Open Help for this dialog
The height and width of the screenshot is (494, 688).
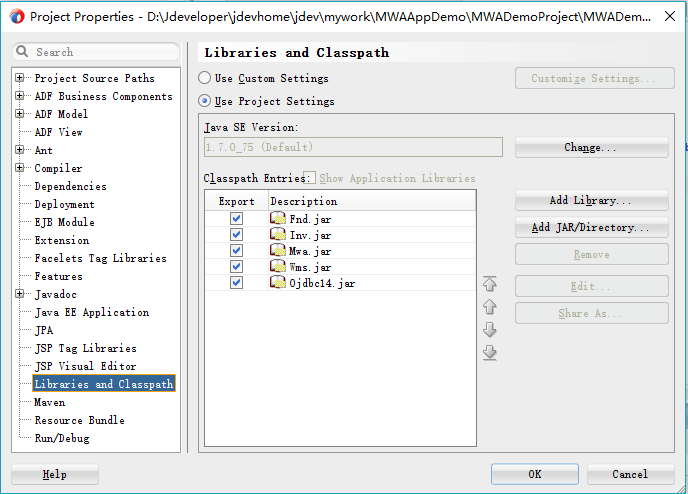(55, 474)
